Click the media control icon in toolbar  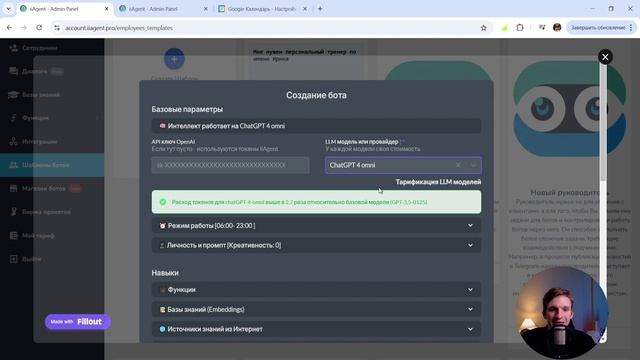point(542,28)
